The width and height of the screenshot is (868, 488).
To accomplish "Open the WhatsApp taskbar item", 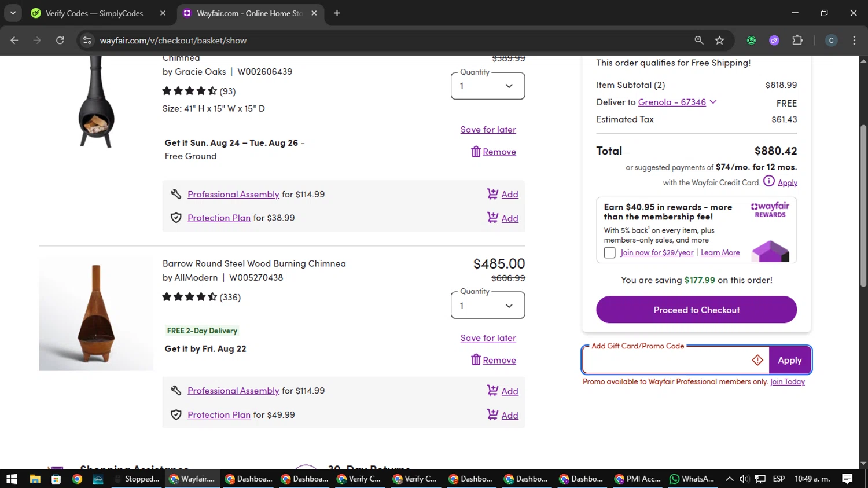I will pyautogui.click(x=692, y=479).
